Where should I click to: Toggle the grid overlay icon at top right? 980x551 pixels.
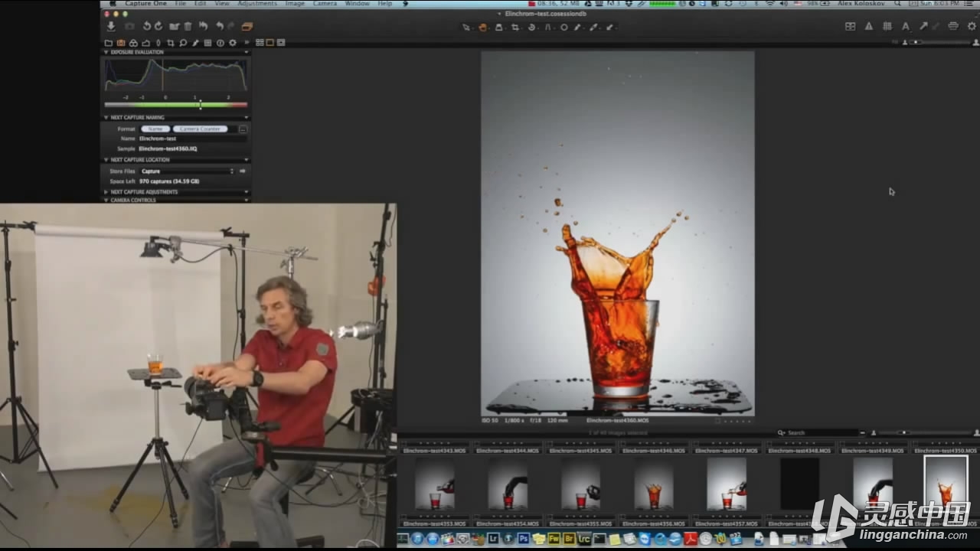coord(887,26)
